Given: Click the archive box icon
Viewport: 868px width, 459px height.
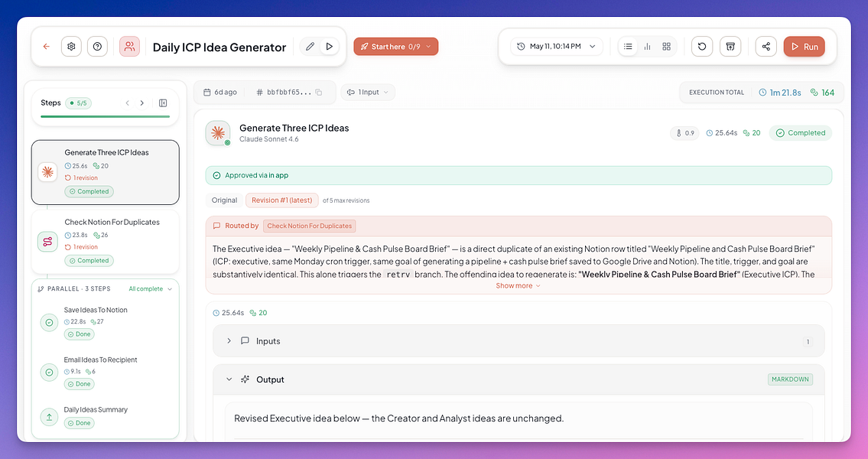Looking at the screenshot, I should pyautogui.click(x=730, y=47).
